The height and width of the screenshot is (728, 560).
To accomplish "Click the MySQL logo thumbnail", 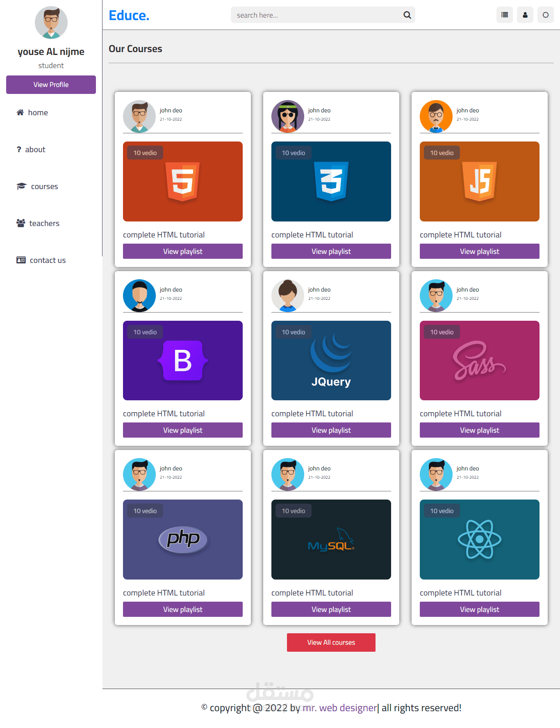I will point(331,539).
